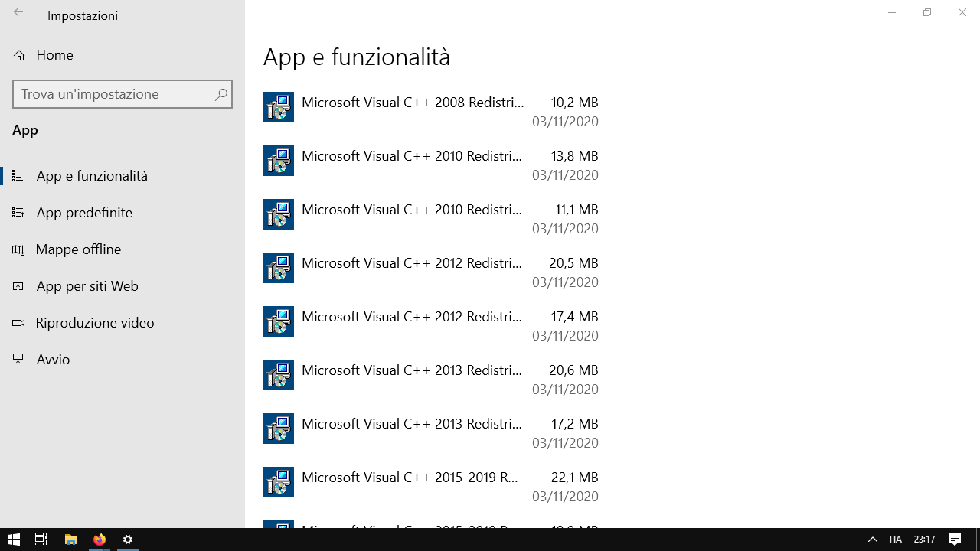Select 'Microsoft Visual C++ 2008 Redistri...' name
The image size is (980, 551).
click(413, 103)
